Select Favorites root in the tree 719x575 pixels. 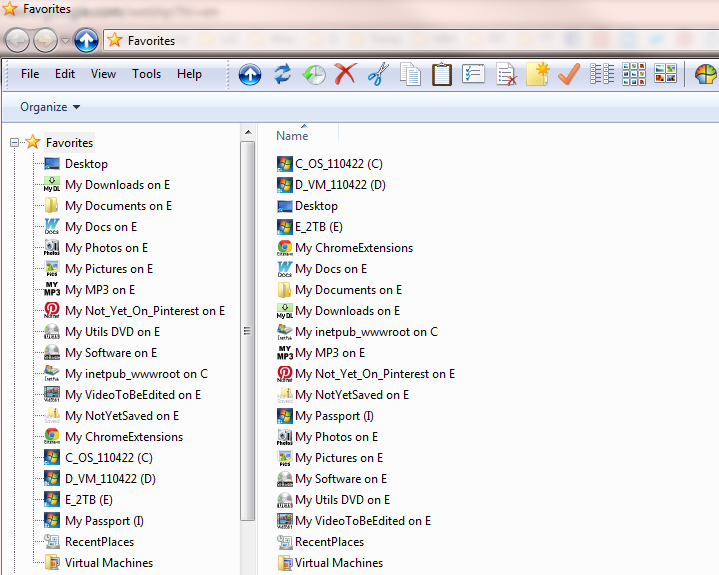pyautogui.click(x=69, y=143)
